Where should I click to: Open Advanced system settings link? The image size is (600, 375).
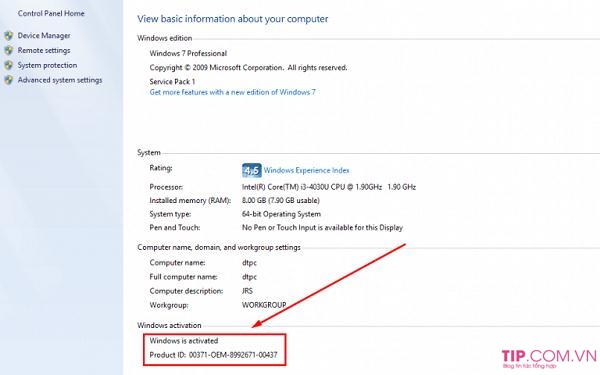click(60, 80)
